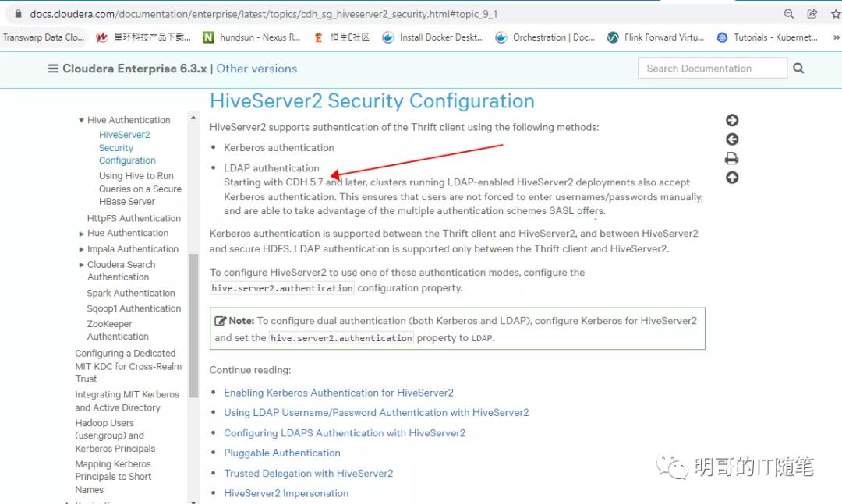The image size is (842, 504).
Task: Collapse the Hive Authentication tree node
Action: pos(81,120)
